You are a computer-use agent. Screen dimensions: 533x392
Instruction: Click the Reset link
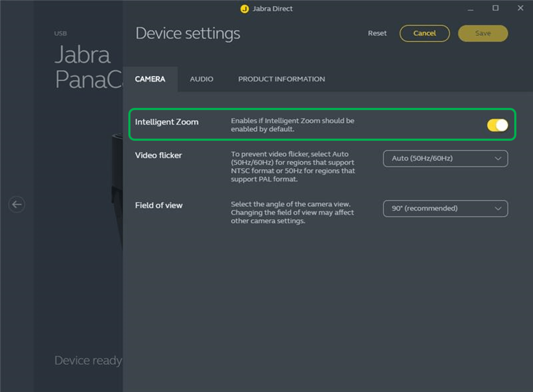[x=377, y=33]
